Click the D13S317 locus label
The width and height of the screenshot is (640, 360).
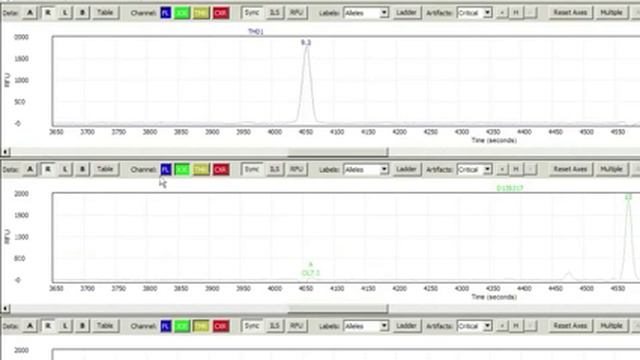click(510, 188)
